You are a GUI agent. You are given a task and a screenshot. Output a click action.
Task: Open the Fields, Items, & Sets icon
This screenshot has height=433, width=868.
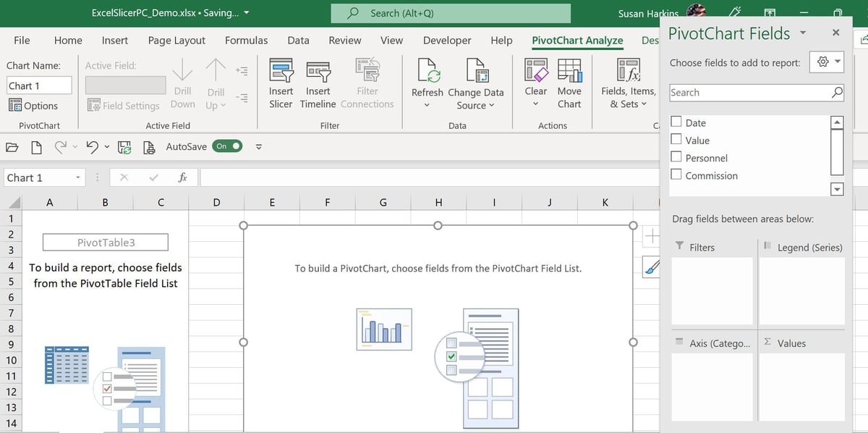628,70
